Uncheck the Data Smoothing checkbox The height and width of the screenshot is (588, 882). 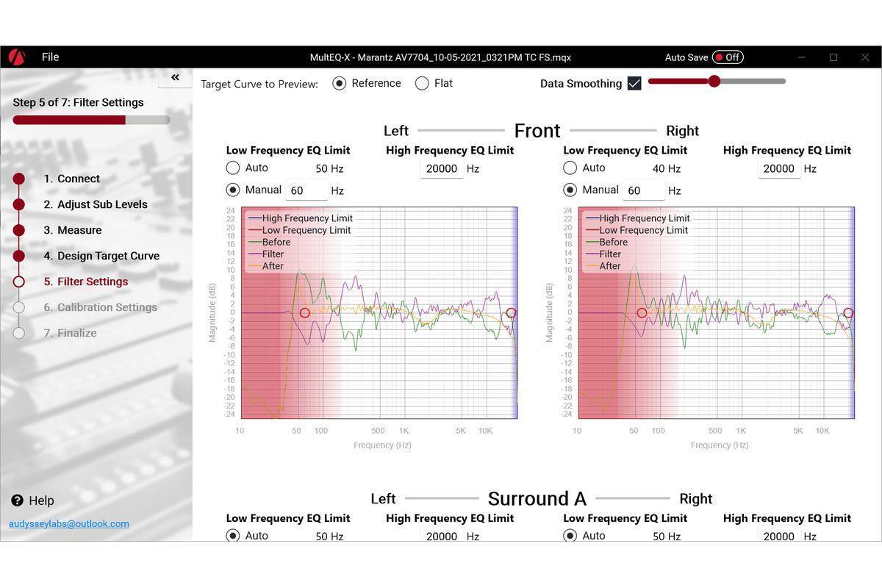(x=634, y=84)
